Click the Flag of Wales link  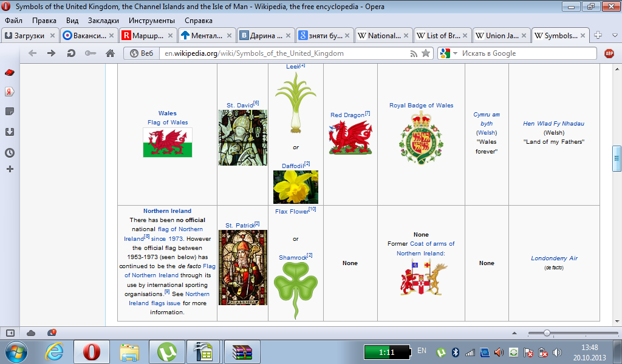pyautogui.click(x=168, y=123)
